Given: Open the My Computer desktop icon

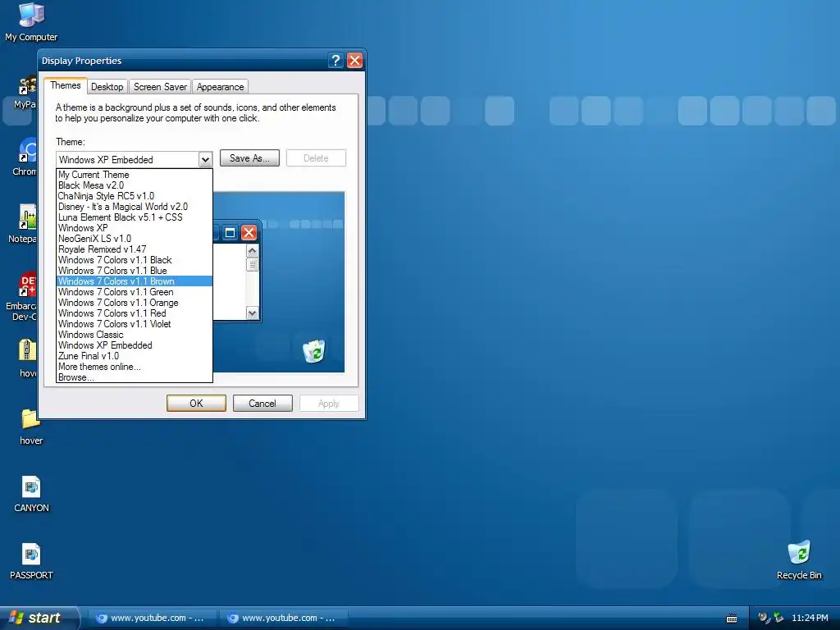Looking at the screenshot, I should pyautogui.click(x=31, y=21).
